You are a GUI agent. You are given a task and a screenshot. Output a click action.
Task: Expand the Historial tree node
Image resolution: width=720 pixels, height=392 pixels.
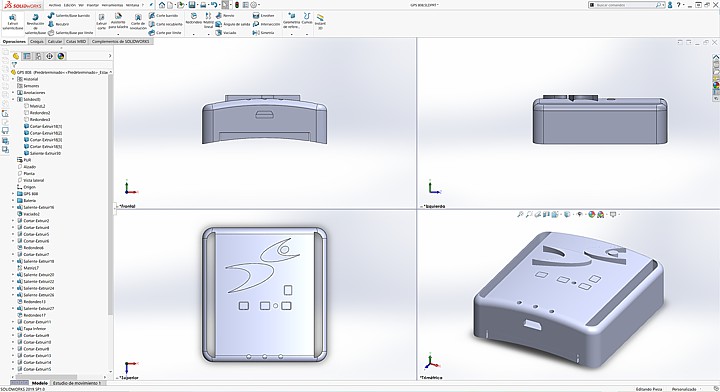click(13, 79)
